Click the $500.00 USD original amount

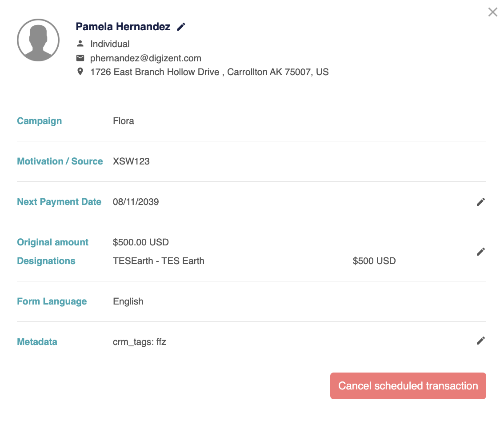[x=141, y=242]
